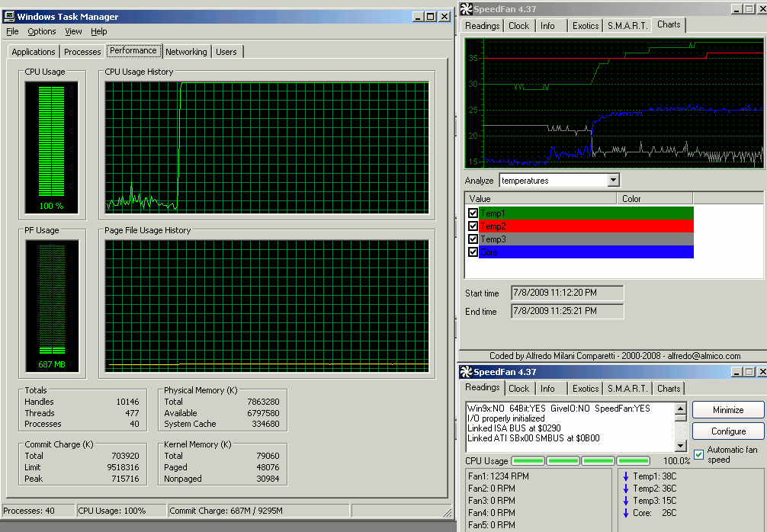The image size is (767, 532).
Task: Click the blue Core color bar
Action: pyautogui.click(x=586, y=252)
